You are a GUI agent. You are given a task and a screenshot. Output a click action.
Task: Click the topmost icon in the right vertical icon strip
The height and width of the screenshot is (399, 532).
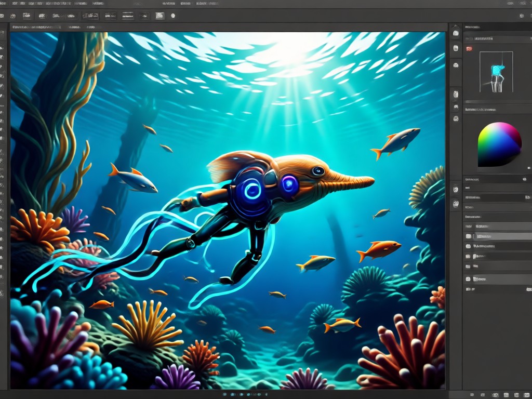point(456,33)
